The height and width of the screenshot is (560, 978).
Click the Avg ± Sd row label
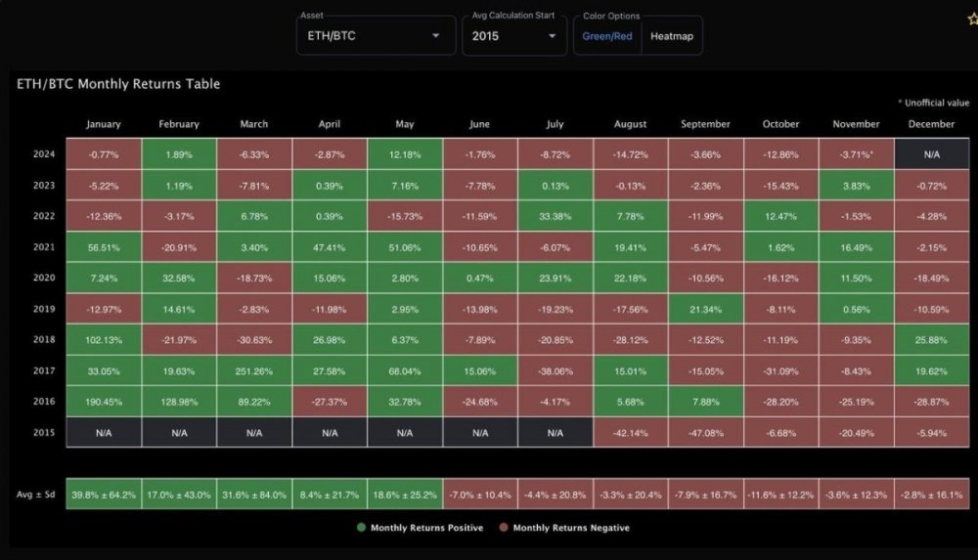(33, 495)
